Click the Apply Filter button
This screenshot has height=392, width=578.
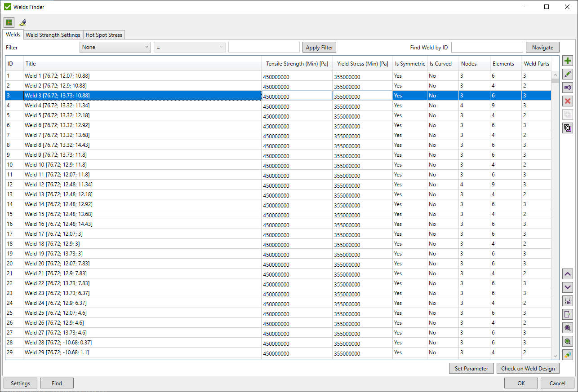click(319, 47)
